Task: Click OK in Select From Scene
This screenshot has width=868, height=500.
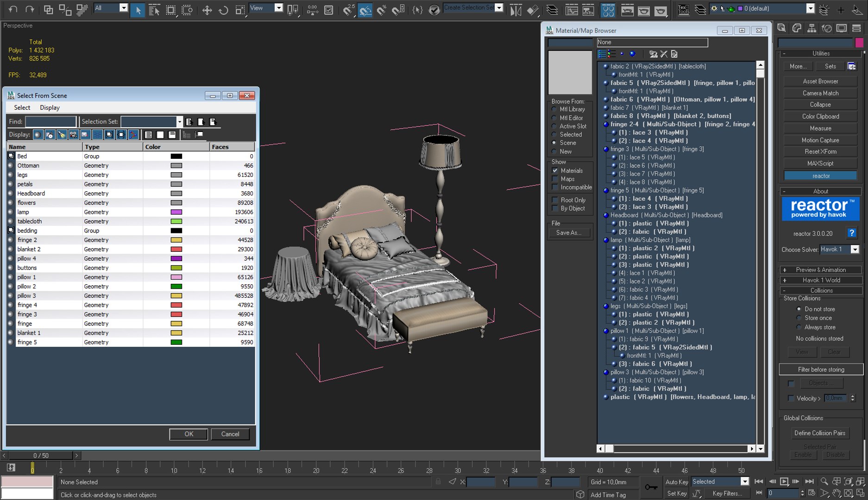Action: tap(189, 434)
